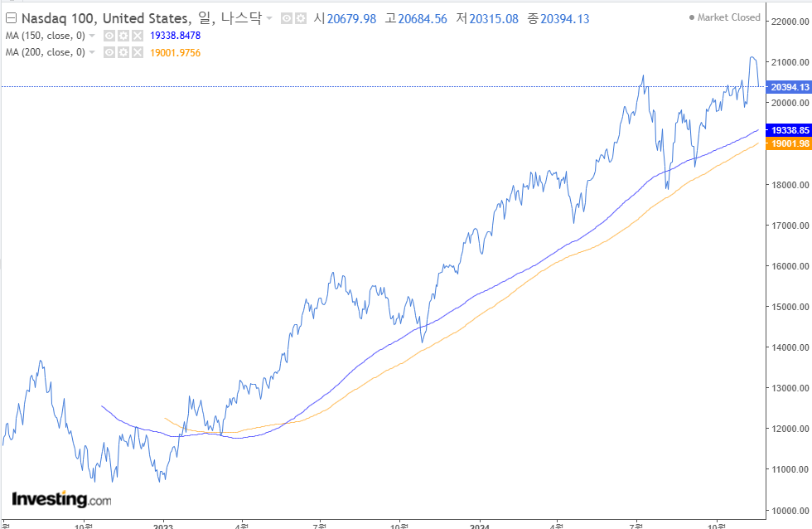Click the 21000.00 price axis label
The width and height of the screenshot is (812, 529).
coord(790,62)
